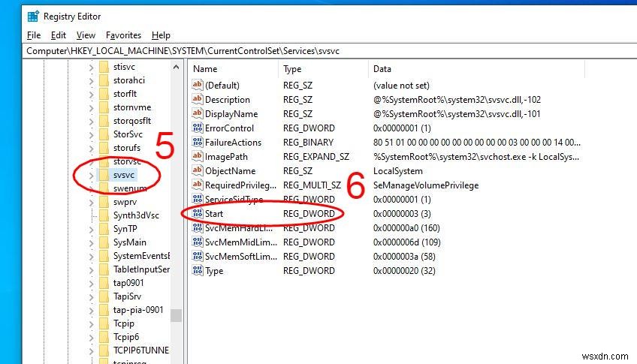Image resolution: width=637 pixels, height=364 pixels.
Task: Click the string icon next to Description
Action: point(198,99)
